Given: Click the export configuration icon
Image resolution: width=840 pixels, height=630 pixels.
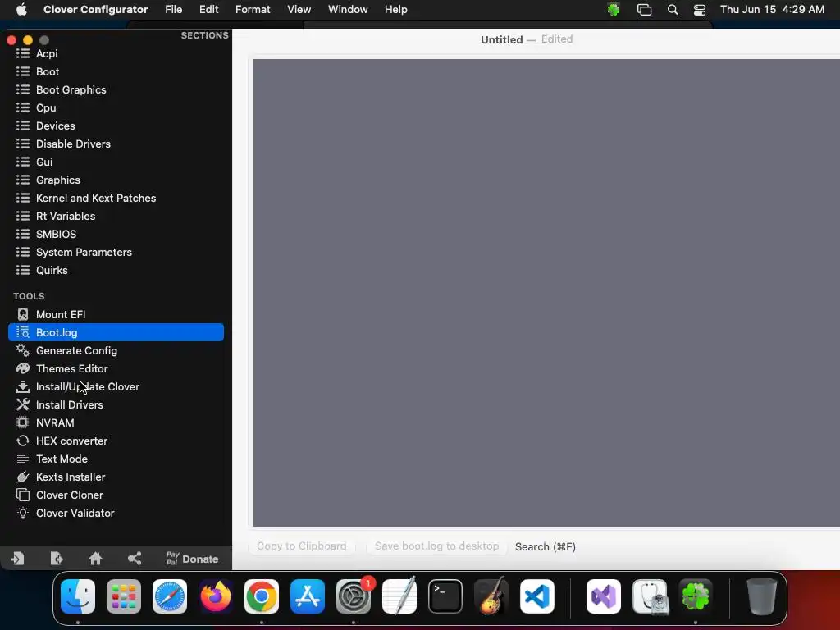Looking at the screenshot, I should pyautogui.click(x=57, y=559).
